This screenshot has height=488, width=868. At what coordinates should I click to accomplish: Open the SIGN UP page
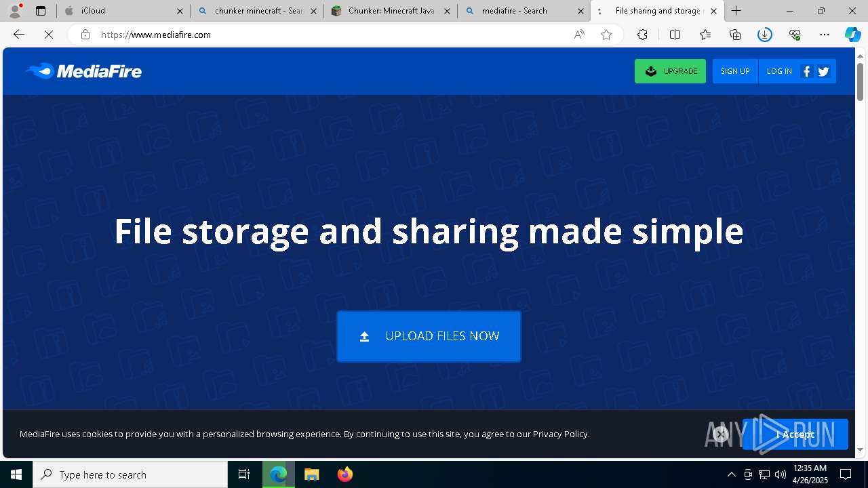tap(735, 71)
